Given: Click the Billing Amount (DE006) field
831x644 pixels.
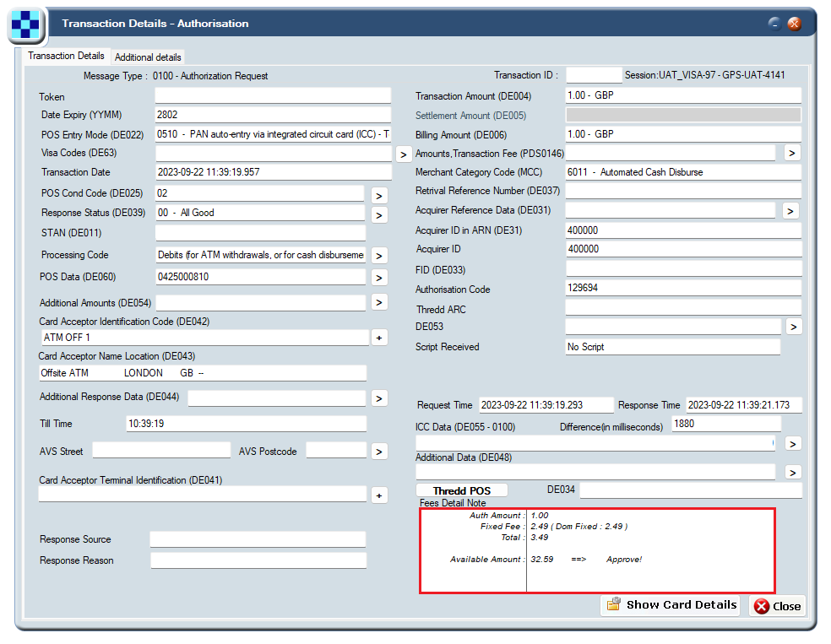Looking at the screenshot, I should pyautogui.click(x=683, y=134).
